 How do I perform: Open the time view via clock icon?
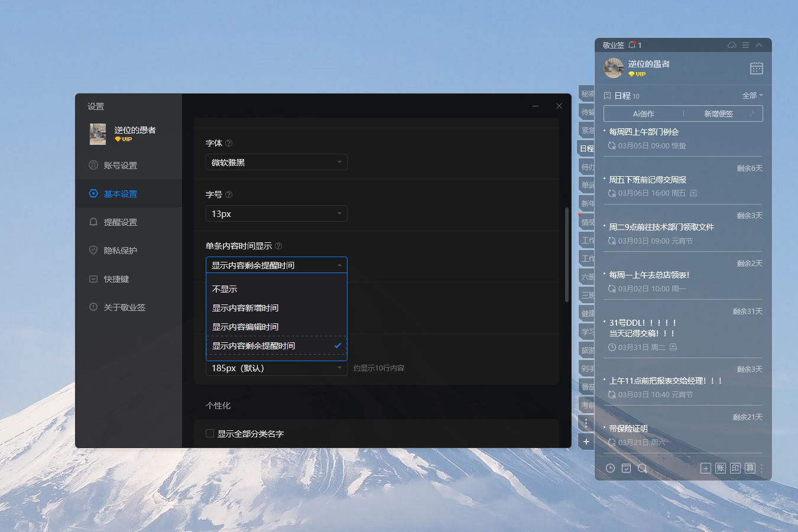[x=609, y=468]
